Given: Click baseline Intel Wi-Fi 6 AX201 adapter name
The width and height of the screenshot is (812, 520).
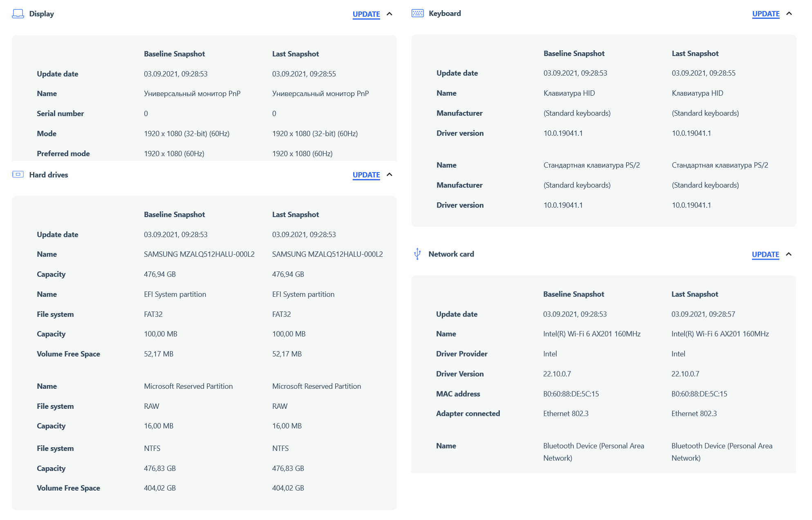Looking at the screenshot, I should (x=592, y=334).
